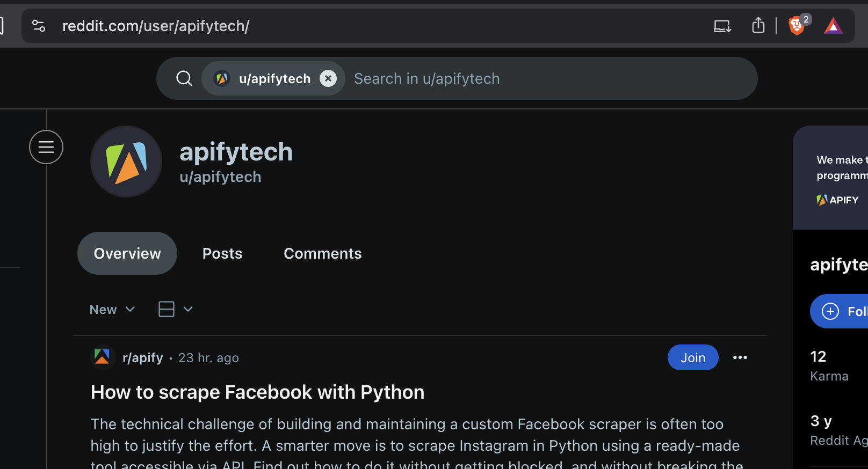Open the view layout dropdown
Image resolution: width=868 pixels, height=469 pixels.
click(176, 309)
